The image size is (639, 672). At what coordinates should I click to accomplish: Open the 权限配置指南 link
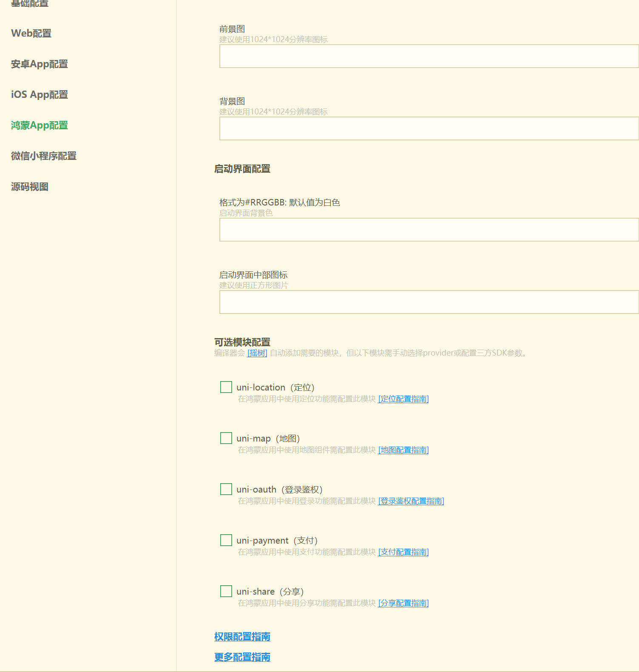(x=242, y=637)
